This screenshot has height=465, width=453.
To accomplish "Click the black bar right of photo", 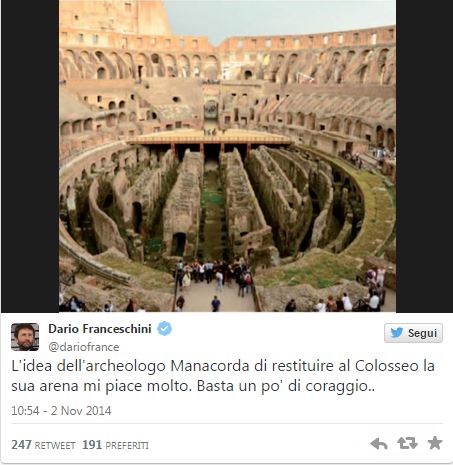I will 424,156.
